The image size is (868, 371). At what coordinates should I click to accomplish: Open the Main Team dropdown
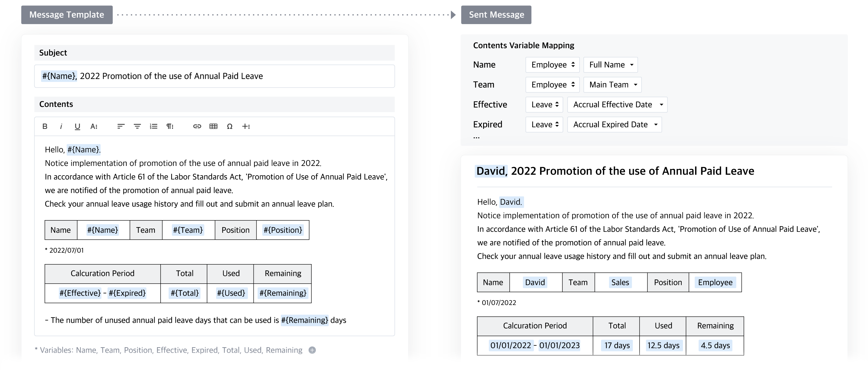pyautogui.click(x=612, y=85)
